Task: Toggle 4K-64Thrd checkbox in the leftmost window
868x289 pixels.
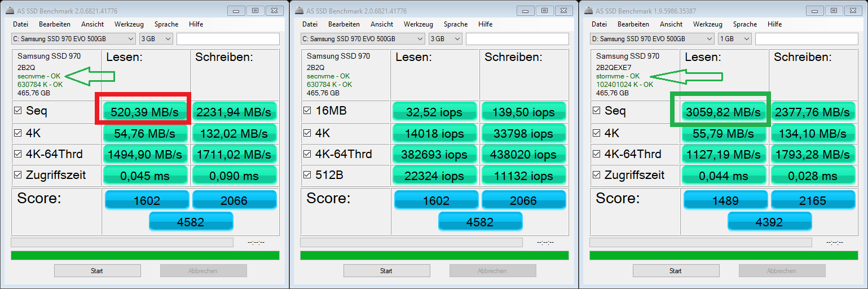Action: (17, 155)
